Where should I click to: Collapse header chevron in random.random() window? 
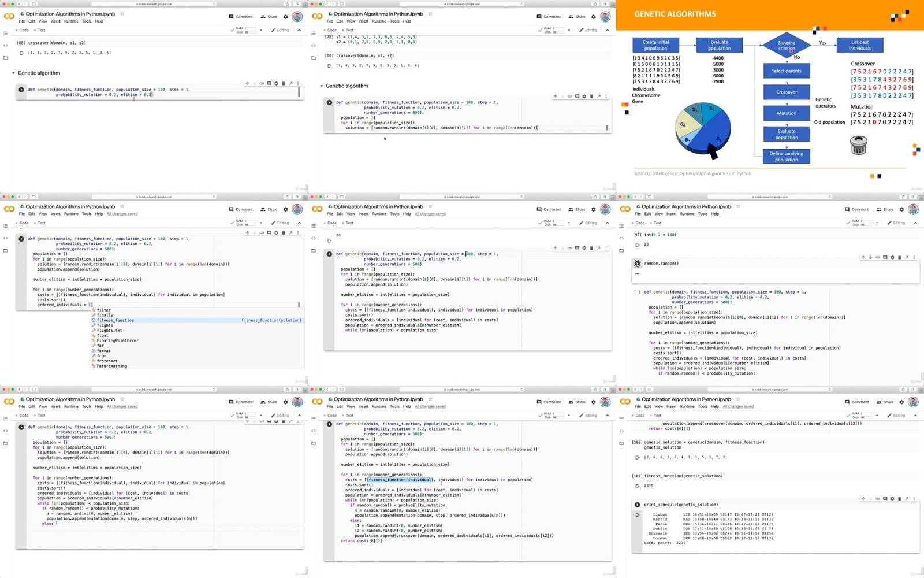click(915, 223)
